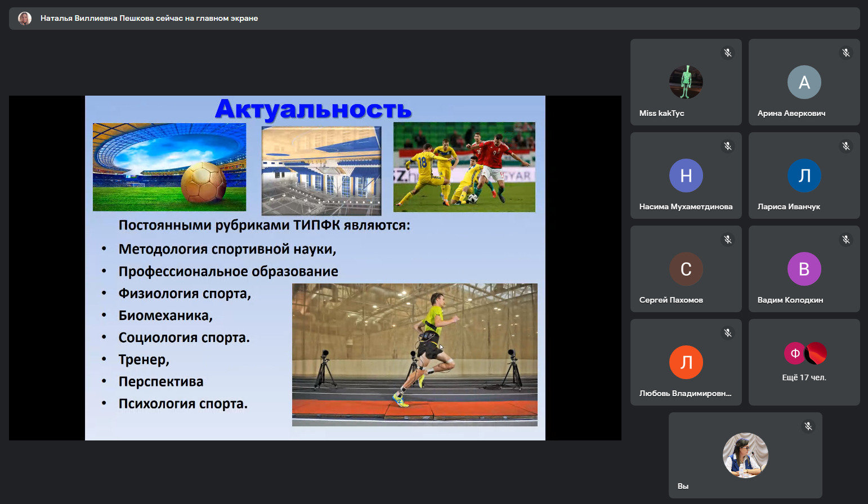868x504 pixels.
Task: Click muted mic icon on Любовь Владимировна tile
Action: [728, 333]
